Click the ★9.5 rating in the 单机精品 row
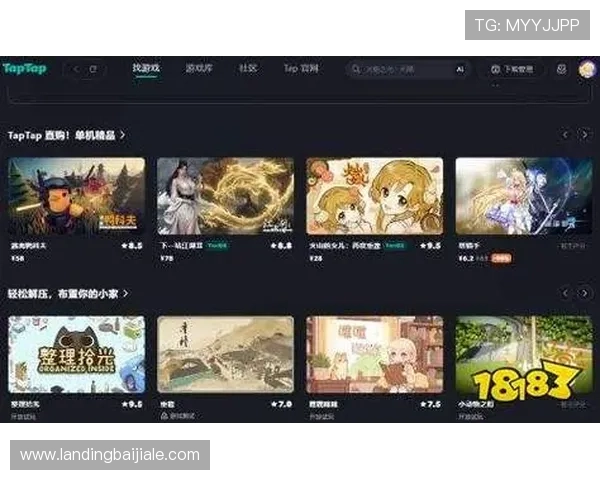The width and height of the screenshot is (600, 480). (x=430, y=246)
